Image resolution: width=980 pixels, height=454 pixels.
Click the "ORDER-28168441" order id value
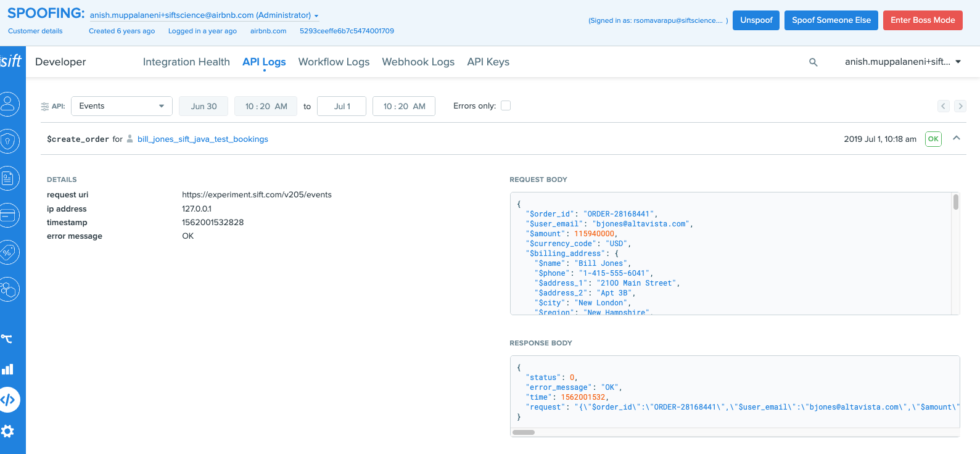point(618,214)
